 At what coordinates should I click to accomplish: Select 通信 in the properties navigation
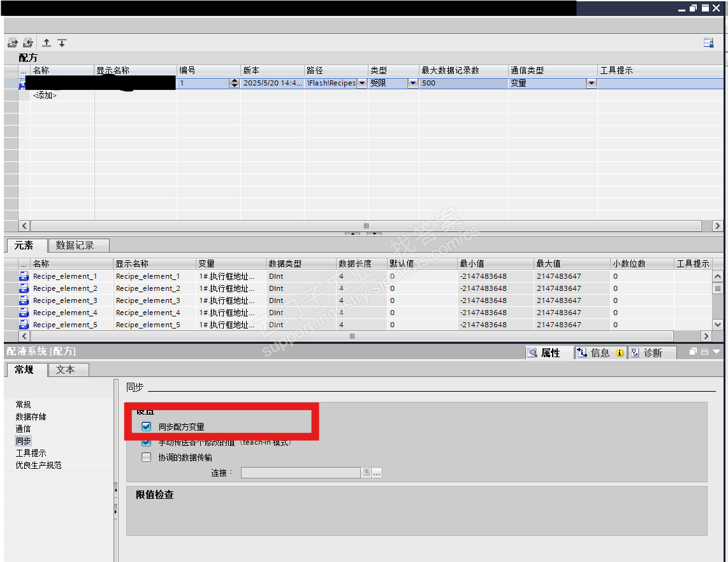pos(23,429)
